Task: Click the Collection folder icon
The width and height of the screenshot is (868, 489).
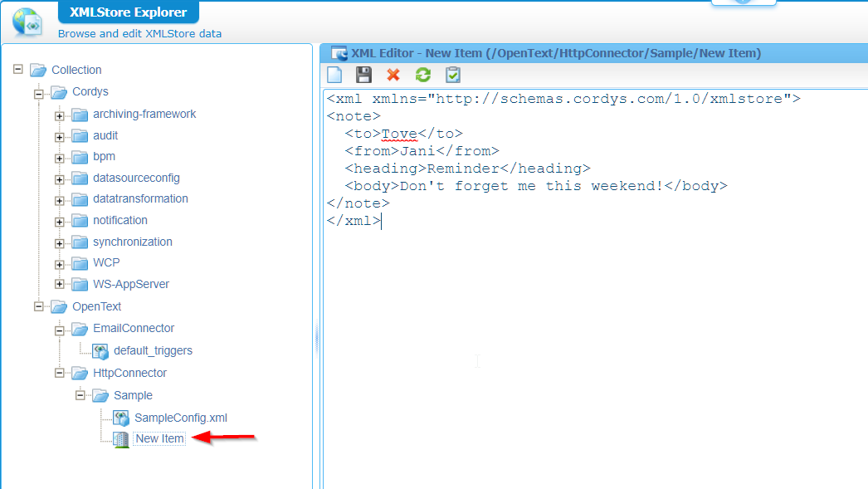Action: [x=38, y=71]
